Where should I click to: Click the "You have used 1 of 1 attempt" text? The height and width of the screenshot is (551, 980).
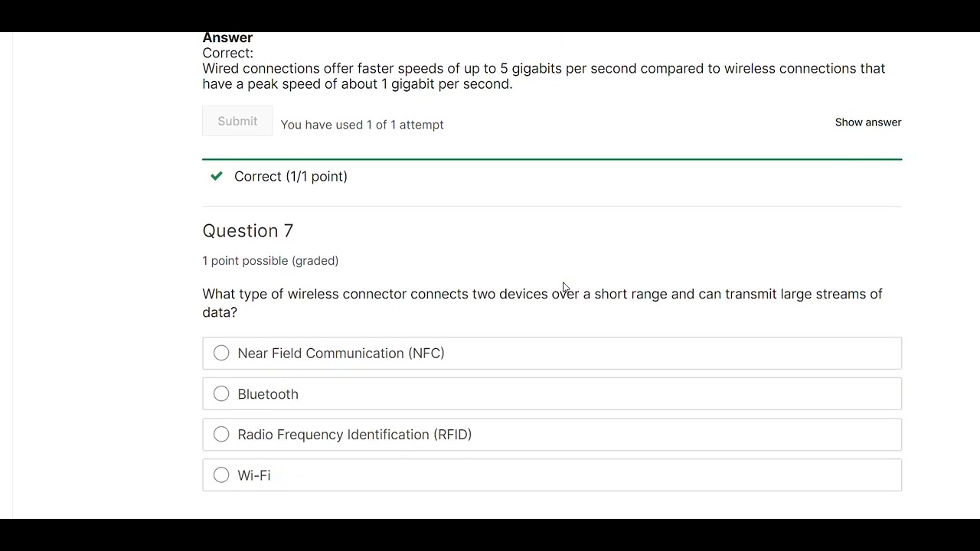(362, 125)
